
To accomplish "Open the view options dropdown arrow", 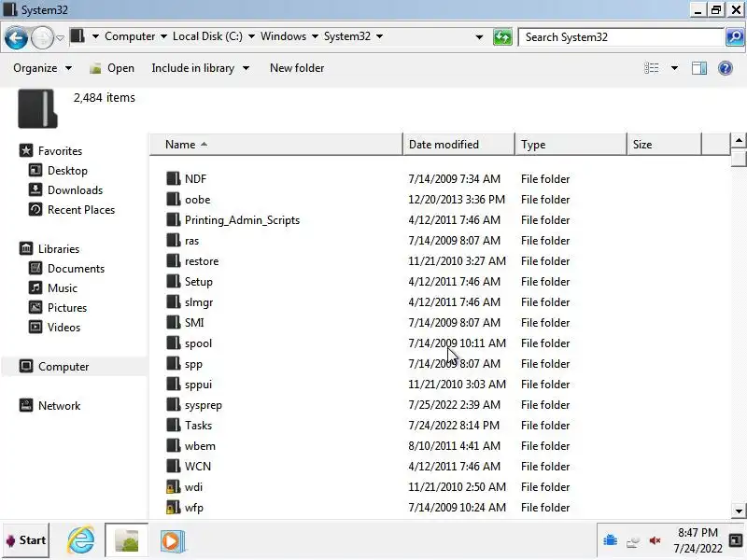I will pos(674,68).
